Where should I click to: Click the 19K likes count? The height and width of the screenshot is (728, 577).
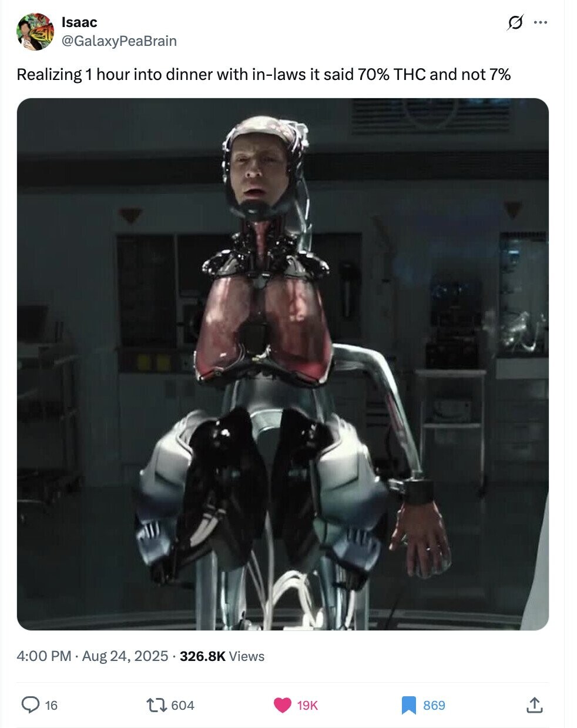[x=307, y=705]
